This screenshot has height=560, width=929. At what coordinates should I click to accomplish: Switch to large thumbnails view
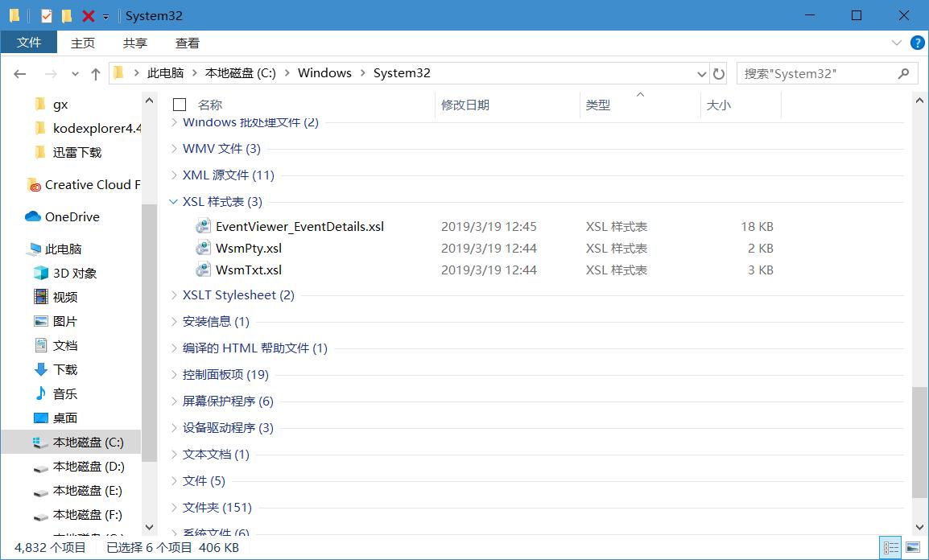pyautogui.click(x=914, y=546)
